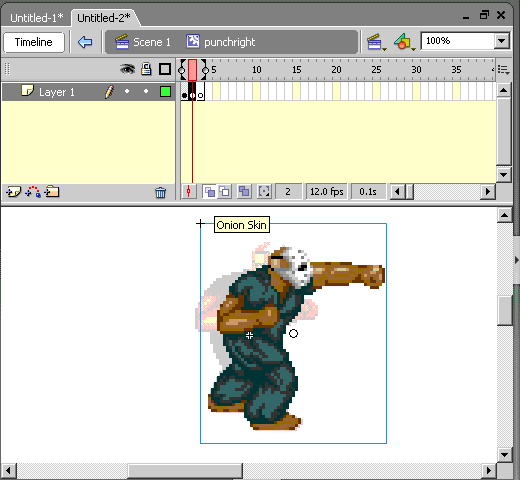Click the start onion skin marker
This screenshot has height=480, width=520.
click(x=182, y=70)
